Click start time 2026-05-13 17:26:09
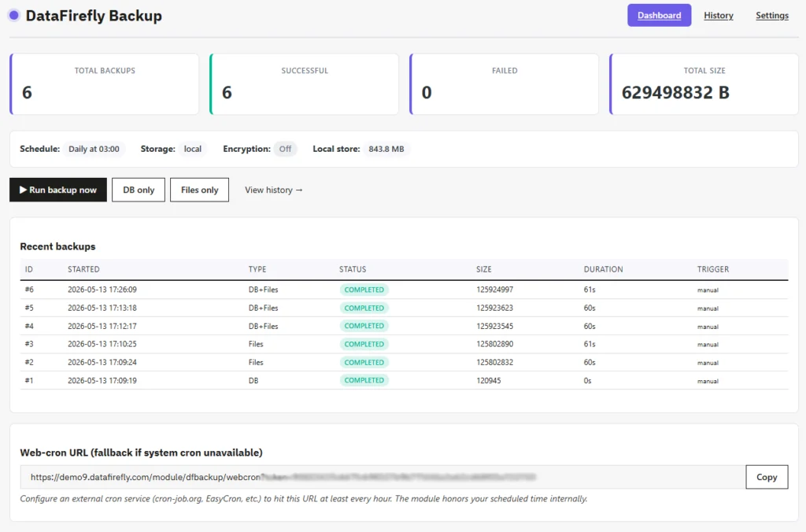This screenshot has height=532, width=806. pyautogui.click(x=102, y=290)
